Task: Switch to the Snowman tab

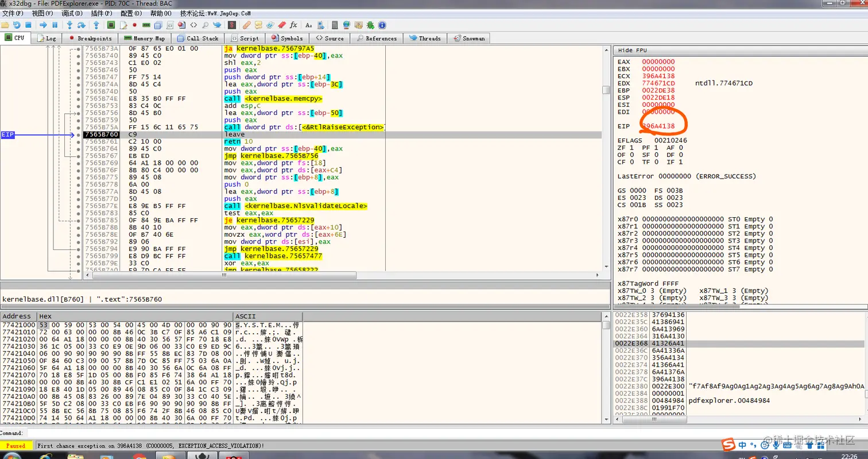Action: pyautogui.click(x=469, y=38)
